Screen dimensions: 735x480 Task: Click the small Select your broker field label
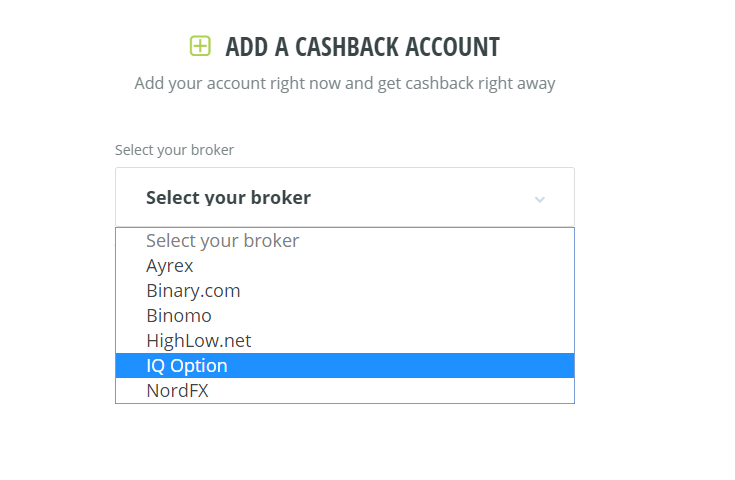point(174,150)
